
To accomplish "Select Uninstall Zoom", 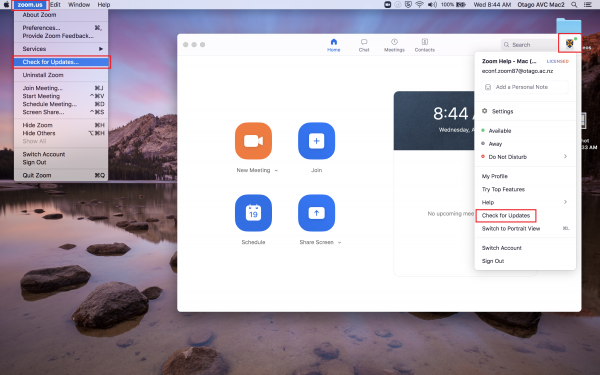I will pyautogui.click(x=61, y=75).
